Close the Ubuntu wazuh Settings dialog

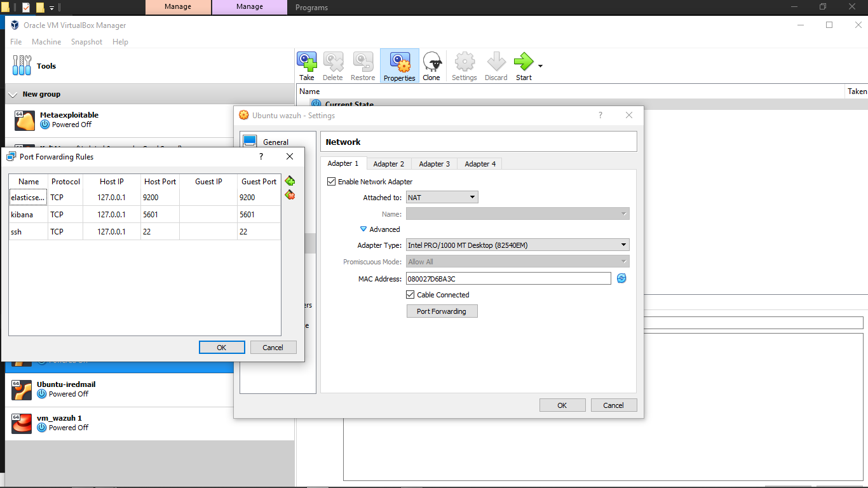tap(629, 115)
